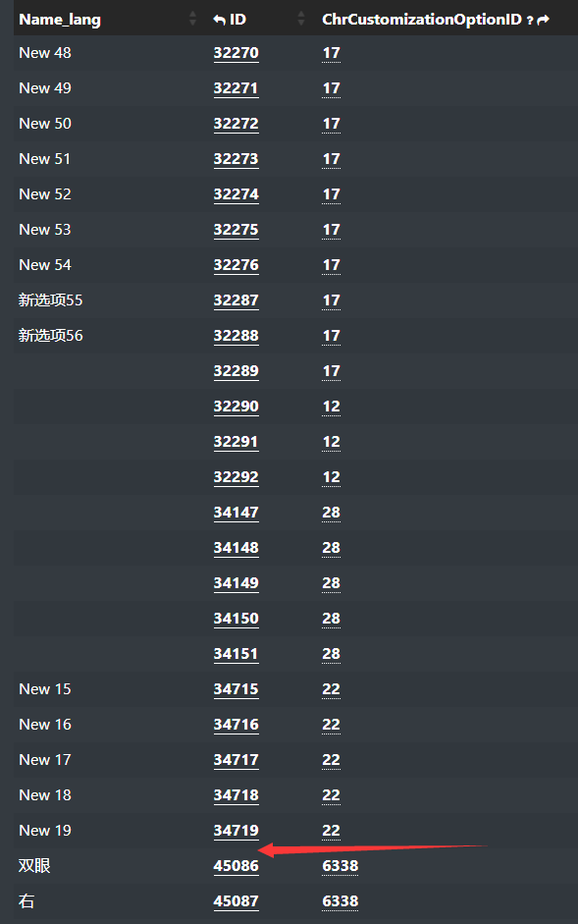The image size is (578, 924).
Task: Click option ID 6338 in the 双眼 row
Action: [340, 866]
